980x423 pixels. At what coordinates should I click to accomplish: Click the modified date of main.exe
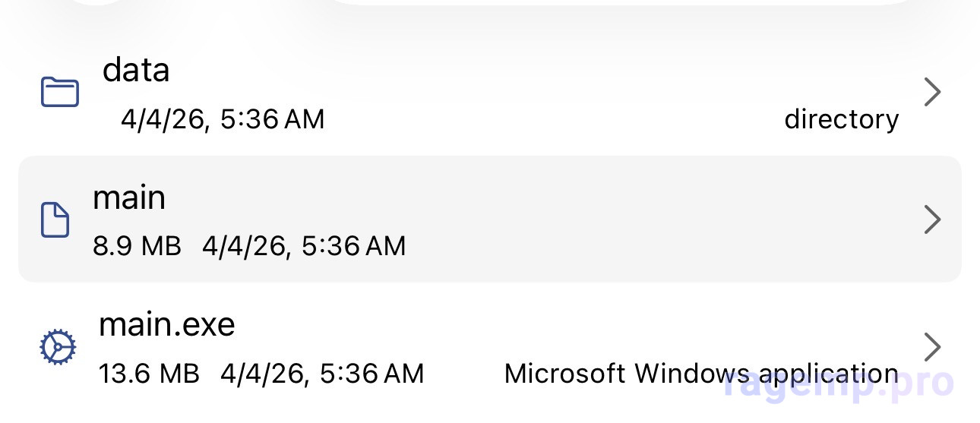point(322,374)
